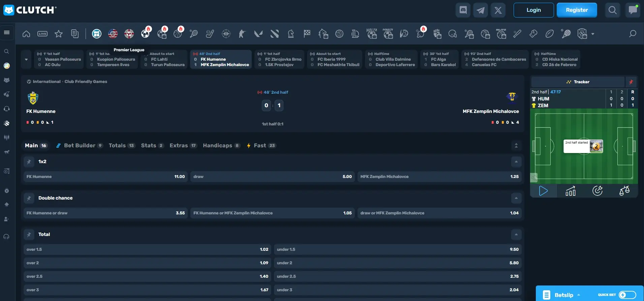Collapse the Total market section
This screenshot has height=301, width=644.
516,235
